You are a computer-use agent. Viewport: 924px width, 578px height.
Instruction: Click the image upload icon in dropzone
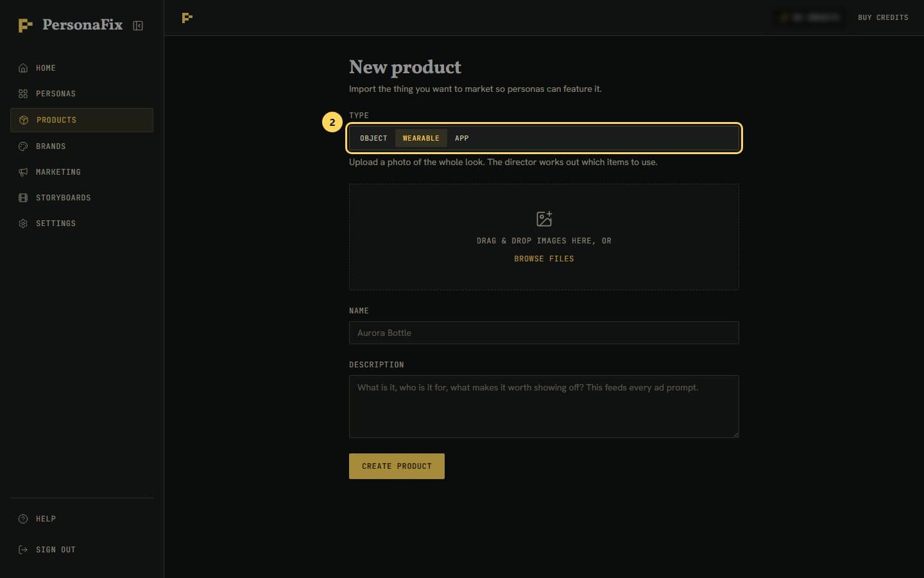point(544,219)
